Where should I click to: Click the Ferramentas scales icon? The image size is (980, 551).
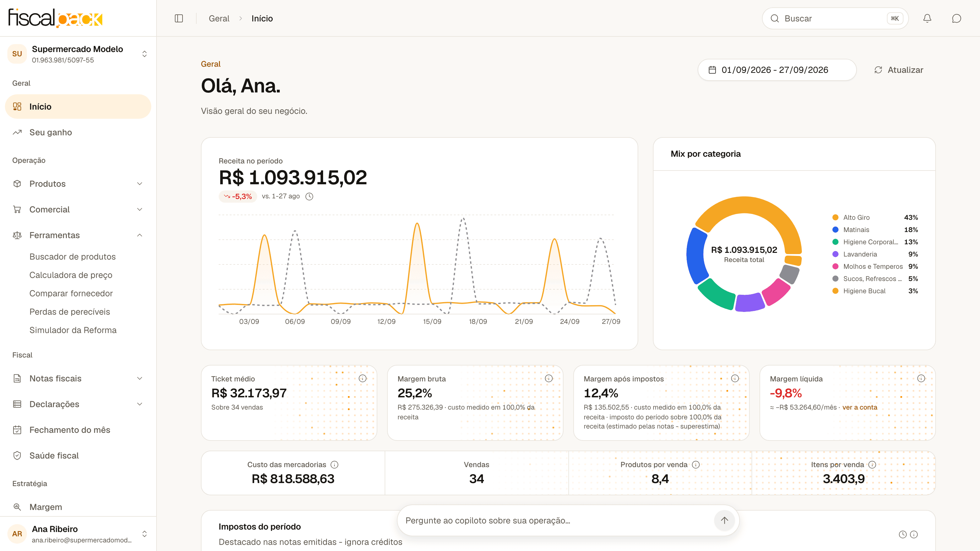click(x=17, y=235)
